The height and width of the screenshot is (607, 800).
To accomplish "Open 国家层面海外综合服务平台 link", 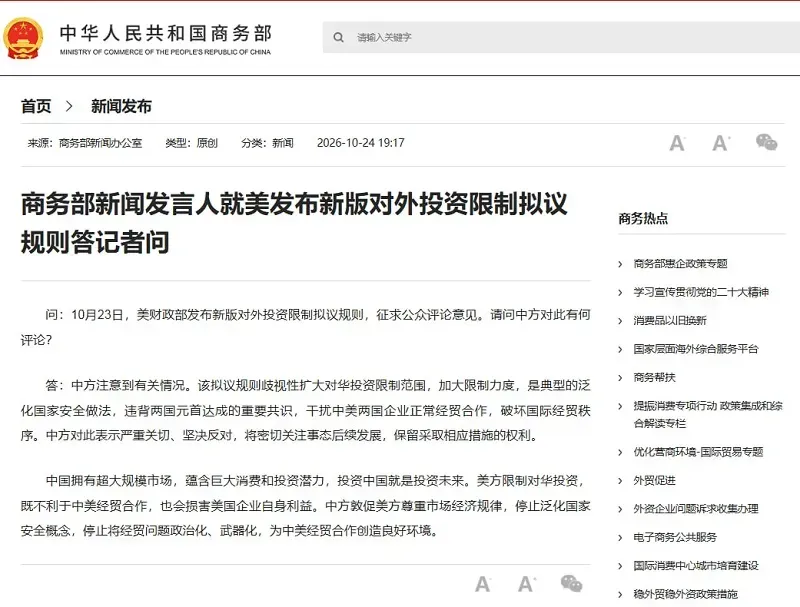I will click(x=696, y=349).
